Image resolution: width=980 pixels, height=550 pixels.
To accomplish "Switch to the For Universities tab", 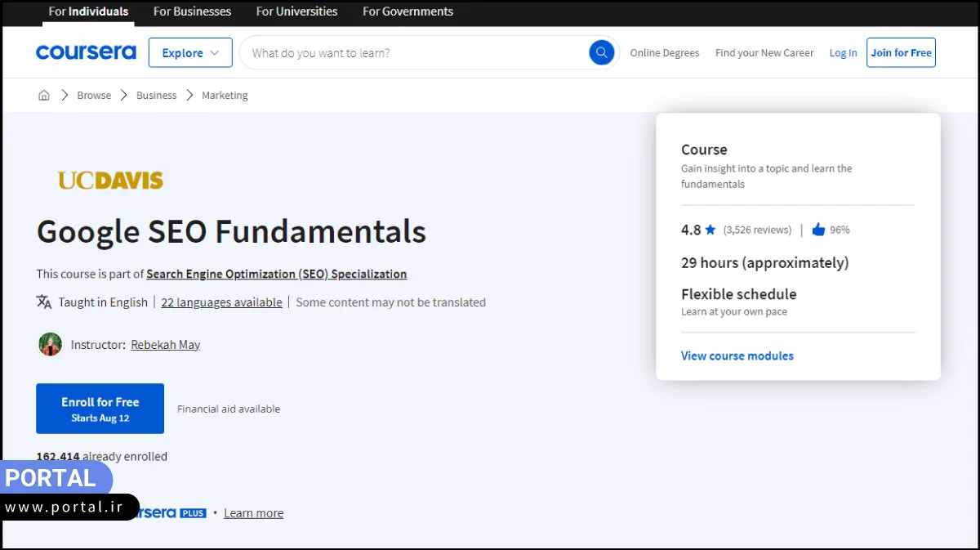I will [296, 11].
